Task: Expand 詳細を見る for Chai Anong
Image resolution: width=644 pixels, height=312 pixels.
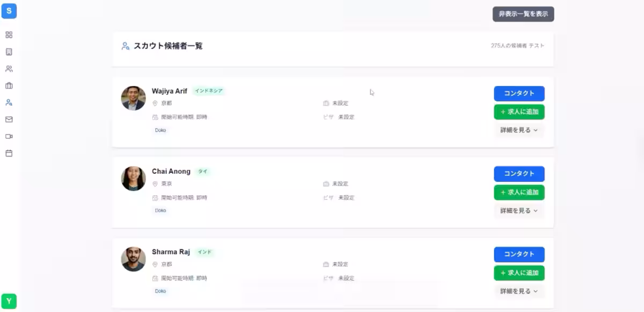Action: 518,211
